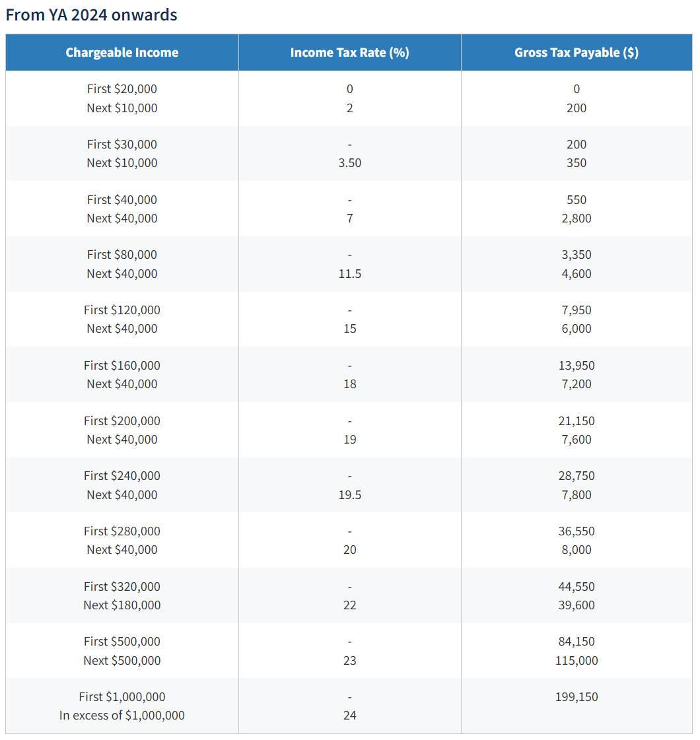Select the 19.5 tax rate value
This screenshot has width=700, height=740.
[349, 495]
